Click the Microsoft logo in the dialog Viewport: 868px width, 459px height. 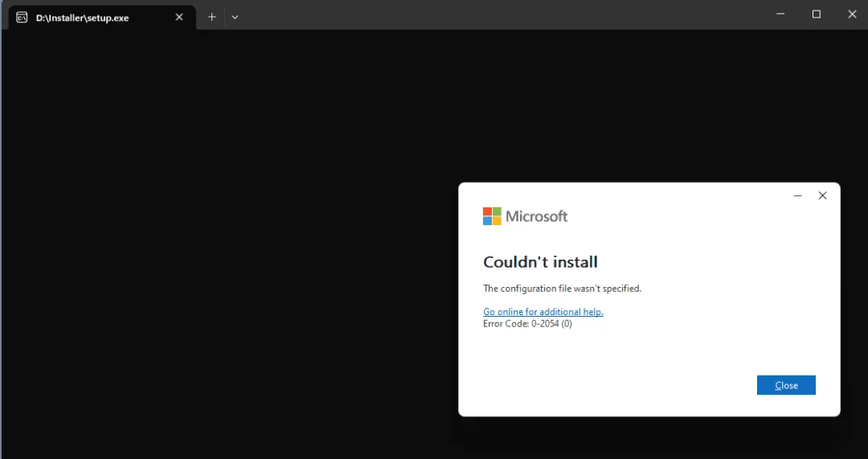526,216
